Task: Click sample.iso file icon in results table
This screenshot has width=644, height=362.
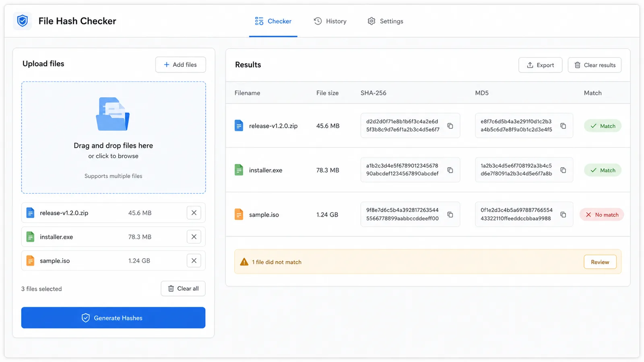Action: (239, 215)
